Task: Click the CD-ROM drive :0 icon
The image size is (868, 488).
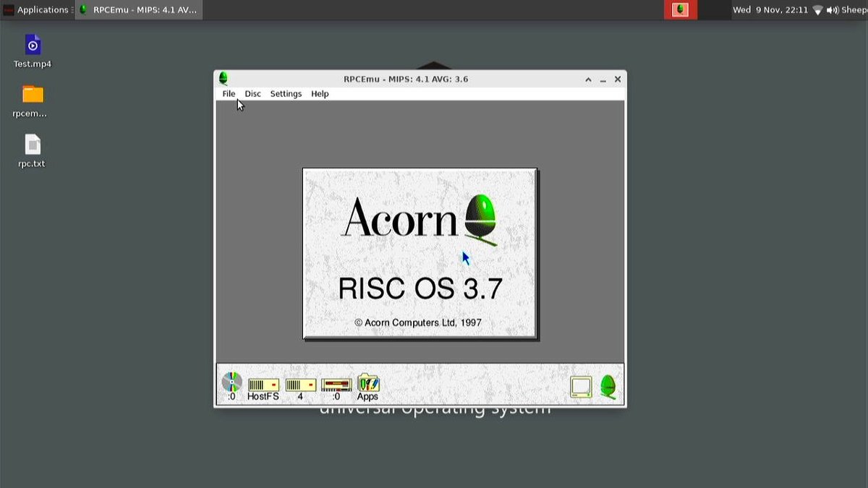Action: click(231, 386)
